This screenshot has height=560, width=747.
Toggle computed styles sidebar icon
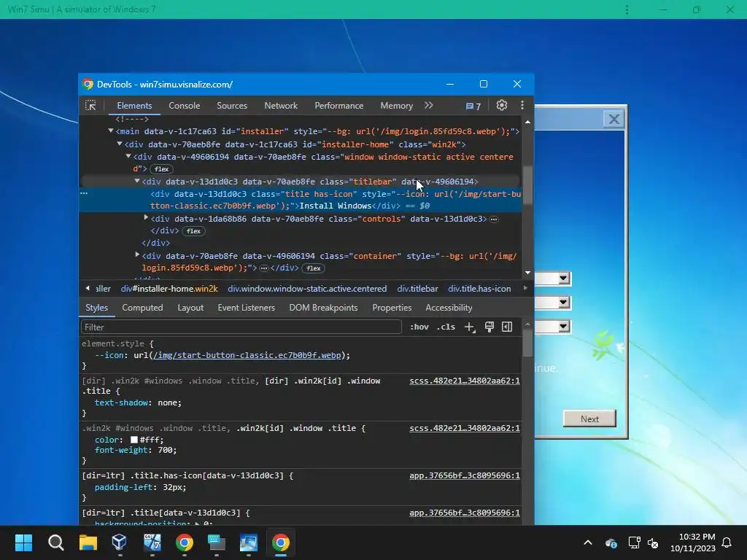pyautogui.click(x=507, y=327)
